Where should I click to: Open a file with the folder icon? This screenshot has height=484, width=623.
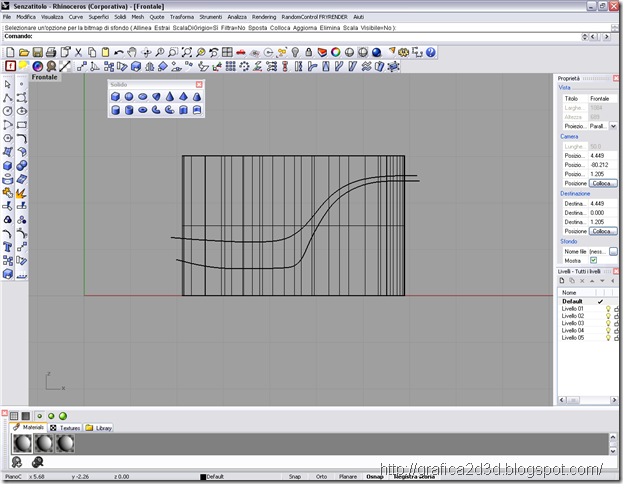(24, 52)
